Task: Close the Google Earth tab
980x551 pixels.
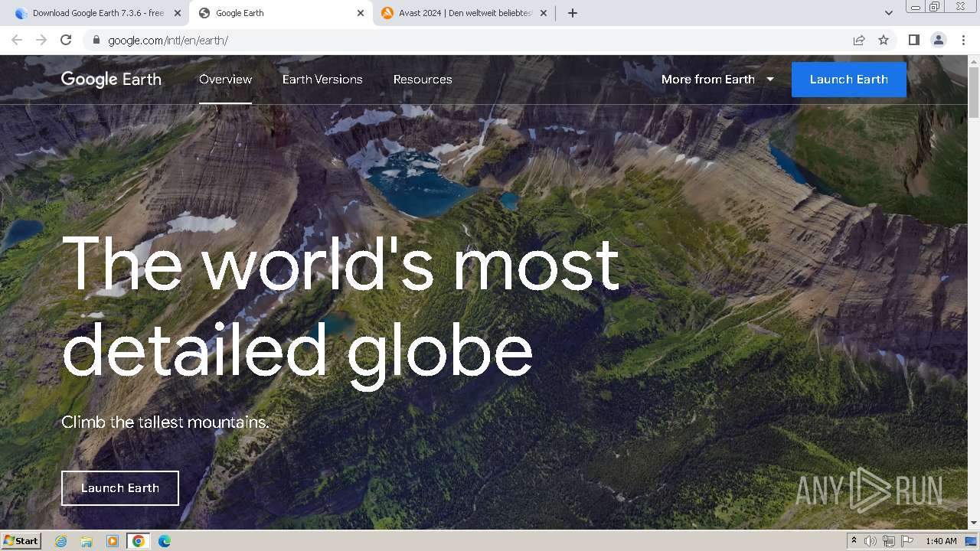Action: [x=361, y=13]
